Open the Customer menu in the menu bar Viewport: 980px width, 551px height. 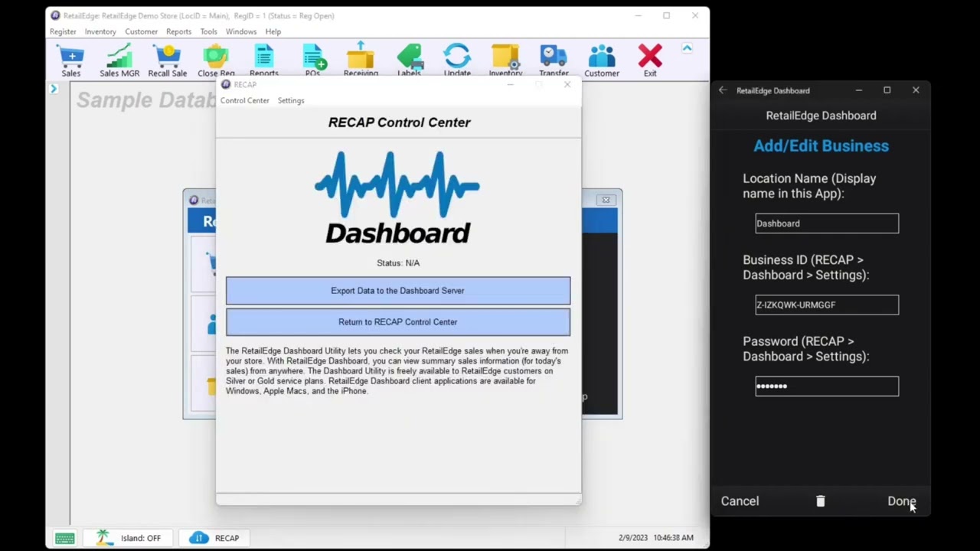coord(141,31)
